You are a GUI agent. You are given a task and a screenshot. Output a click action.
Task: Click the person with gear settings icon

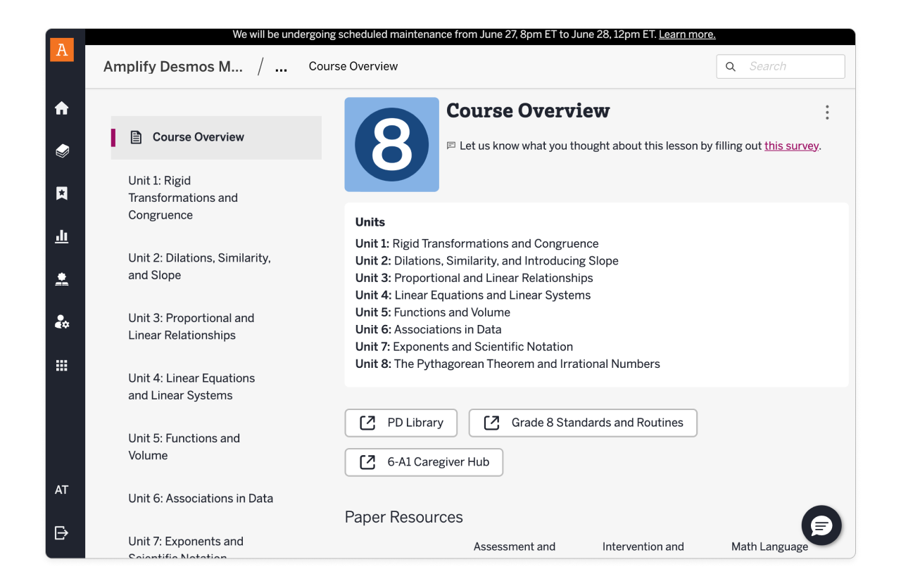62,322
